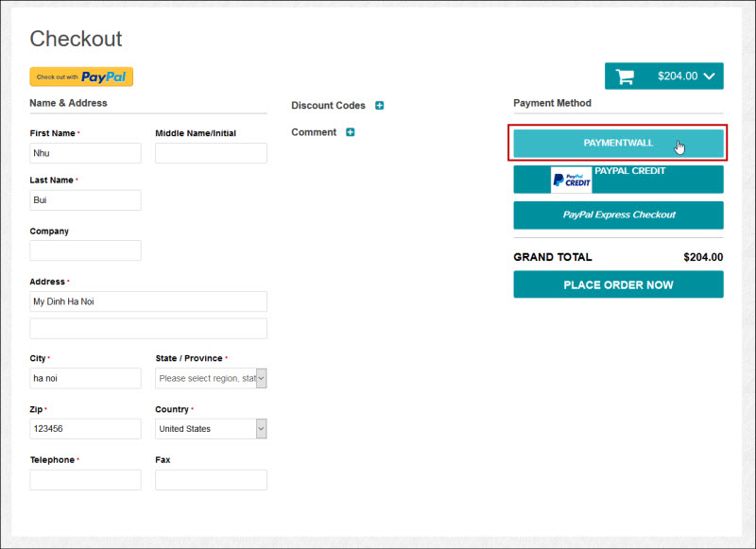756x549 pixels.
Task: Choose PAYPAL CREDIT payment method
Action: [x=618, y=180]
